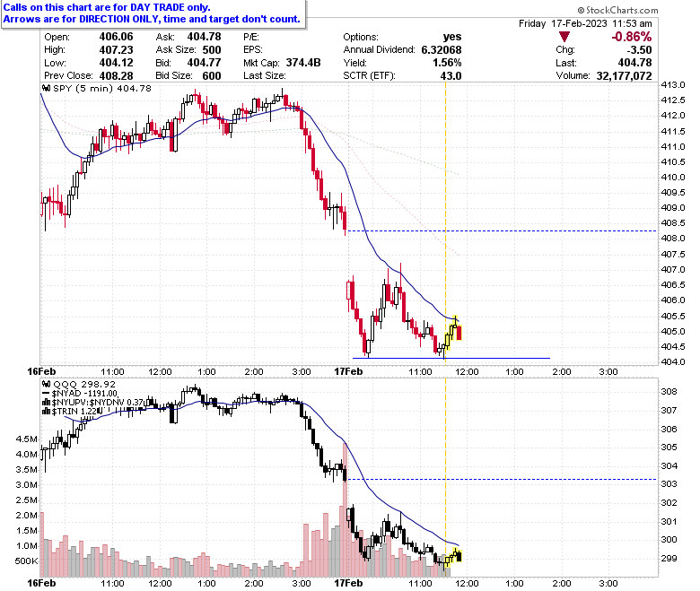Screen dimensions: 700x591
Task: Click the 500K volume axis label
Action: tap(26, 561)
